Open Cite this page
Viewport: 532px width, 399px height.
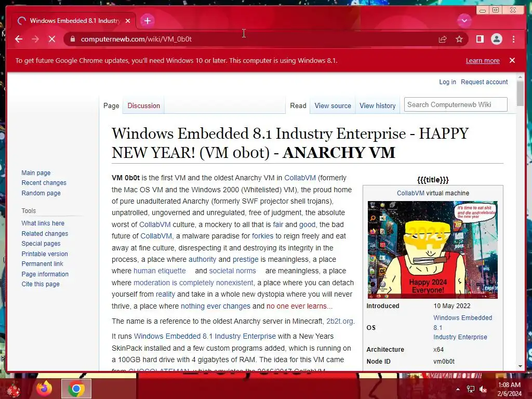pos(41,284)
